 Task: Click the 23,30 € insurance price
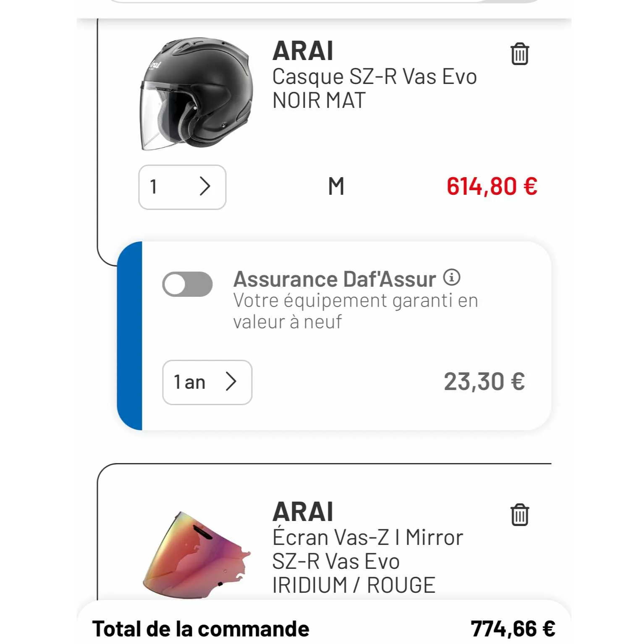[484, 382]
